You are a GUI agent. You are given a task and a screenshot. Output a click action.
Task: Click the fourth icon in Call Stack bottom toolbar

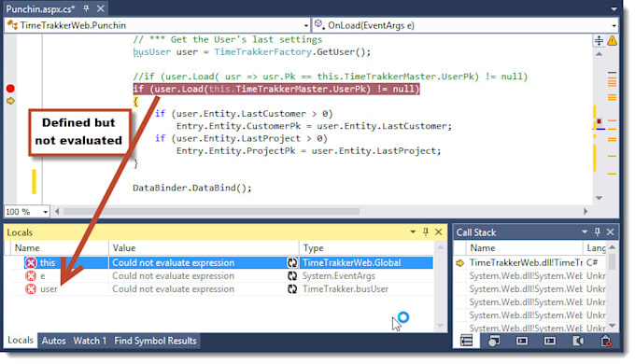click(549, 341)
